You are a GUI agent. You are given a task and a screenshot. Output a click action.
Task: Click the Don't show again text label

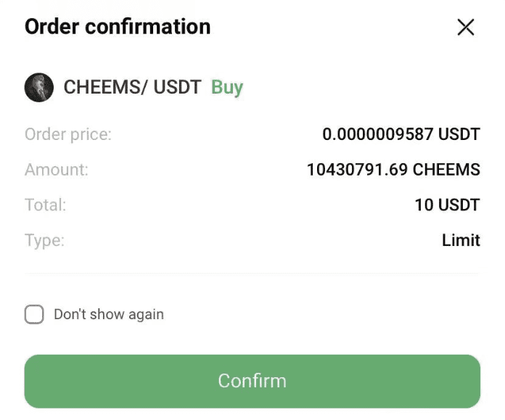pyautogui.click(x=109, y=315)
